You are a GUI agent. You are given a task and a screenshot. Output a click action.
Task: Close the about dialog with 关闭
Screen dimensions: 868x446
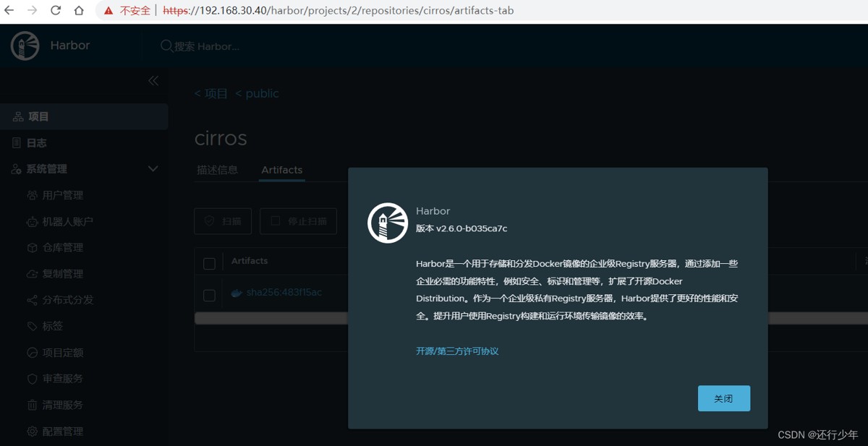click(x=724, y=398)
